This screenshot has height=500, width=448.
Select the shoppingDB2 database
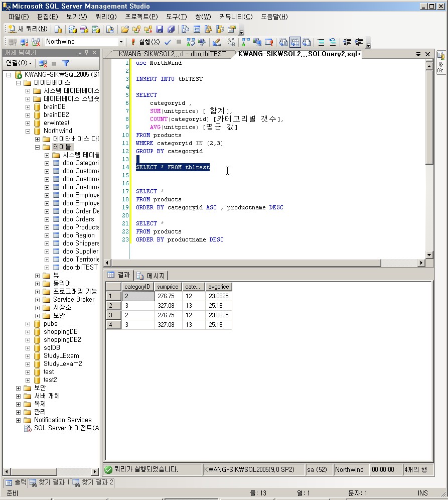(x=62, y=339)
